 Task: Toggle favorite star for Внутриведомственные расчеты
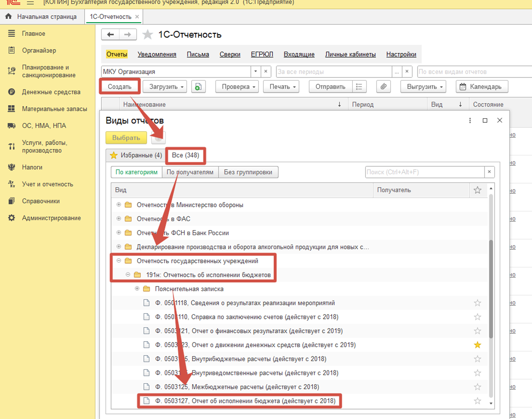(x=477, y=373)
